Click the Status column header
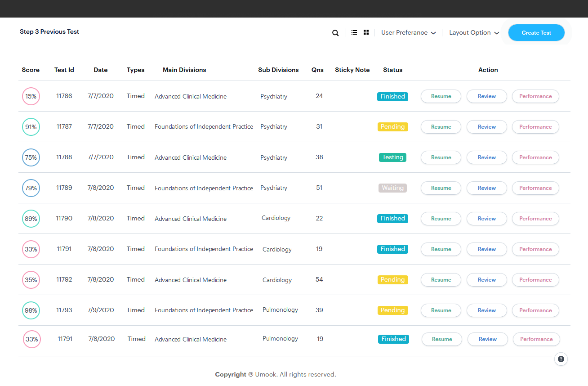The width and height of the screenshot is (588, 386). [393, 70]
